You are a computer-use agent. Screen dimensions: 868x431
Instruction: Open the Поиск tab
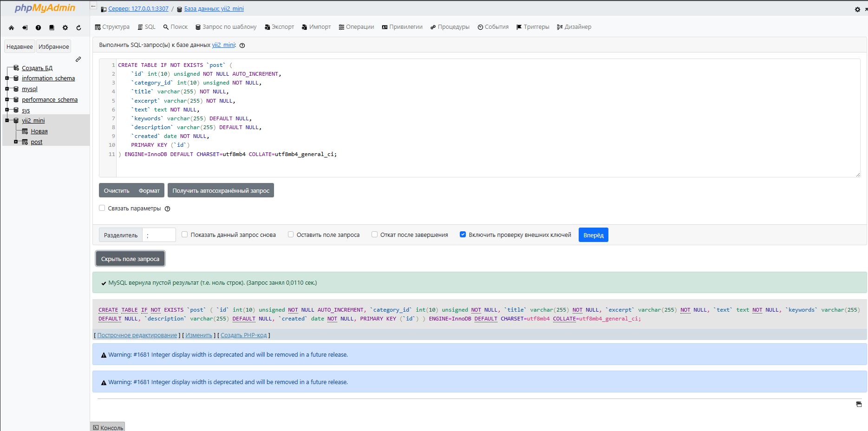pos(175,27)
